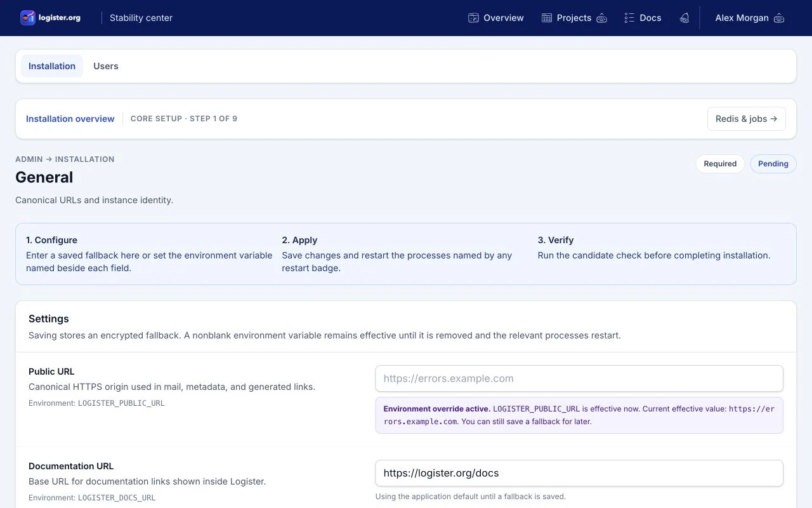Image resolution: width=812 pixels, height=508 pixels.
Task: Switch to the Installation tab
Action: point(52,66)
